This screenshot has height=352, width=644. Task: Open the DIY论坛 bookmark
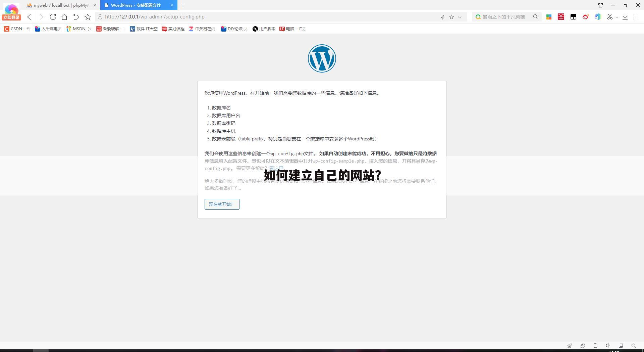point(234,29)
